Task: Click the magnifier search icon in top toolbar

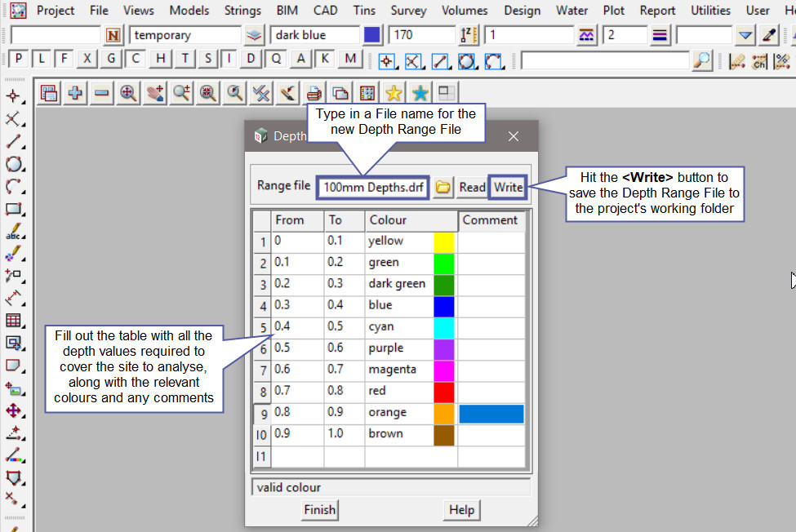Action: pos(701,60)
